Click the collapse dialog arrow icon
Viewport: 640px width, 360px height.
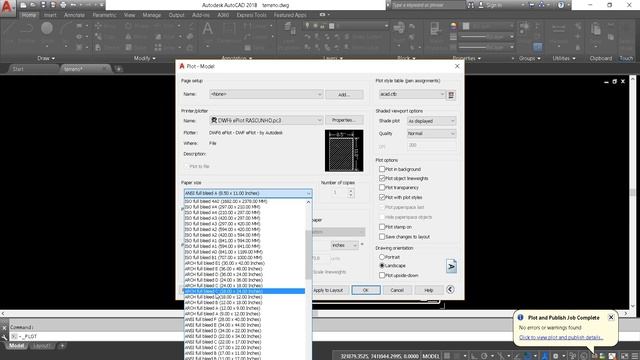(x=450, y=289)
